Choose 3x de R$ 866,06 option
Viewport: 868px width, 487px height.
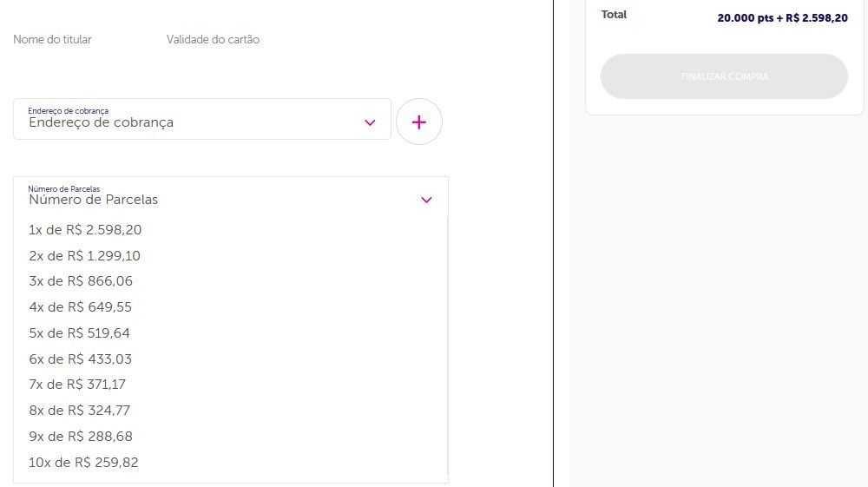(230, 281)
